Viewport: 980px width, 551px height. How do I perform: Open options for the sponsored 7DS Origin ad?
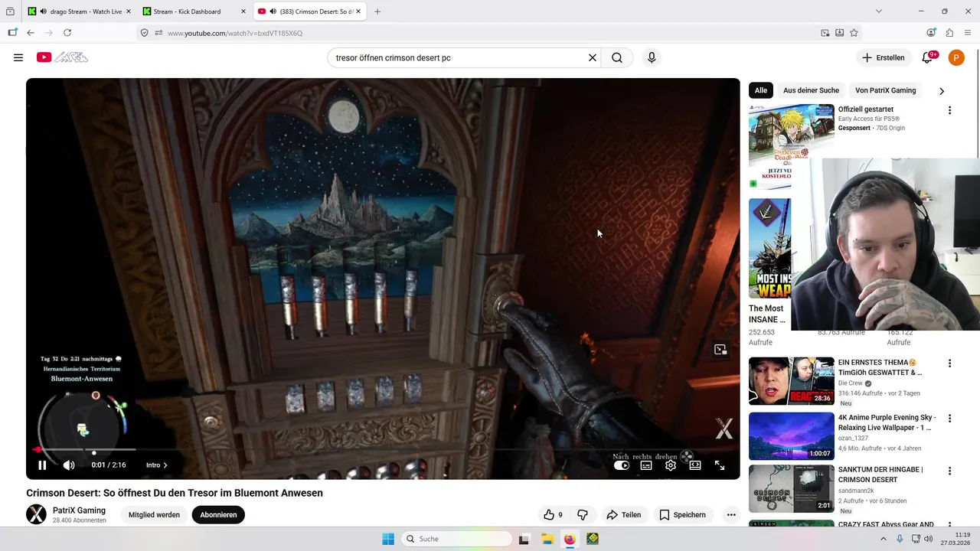pyautogui.click(x=949, y=110)
